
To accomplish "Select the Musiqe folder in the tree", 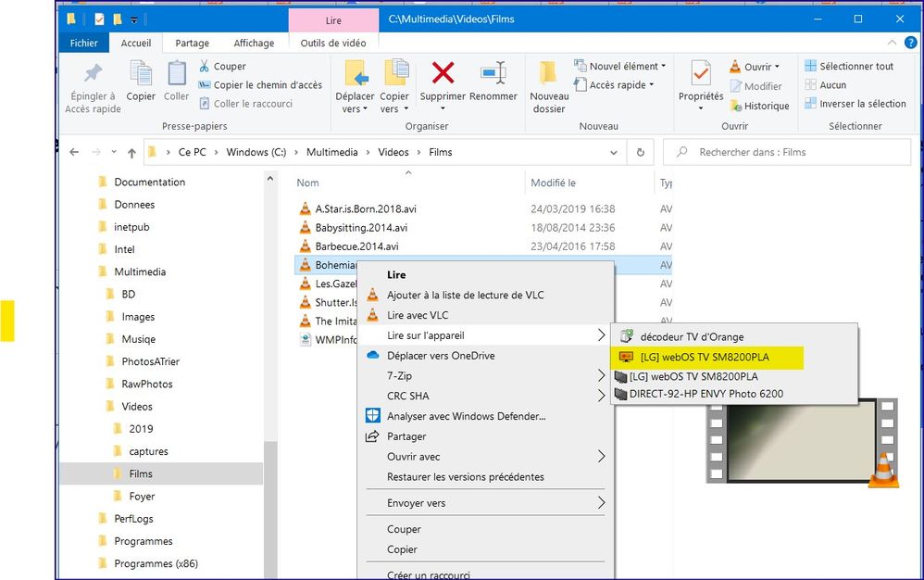I will (x=139, y=339).
